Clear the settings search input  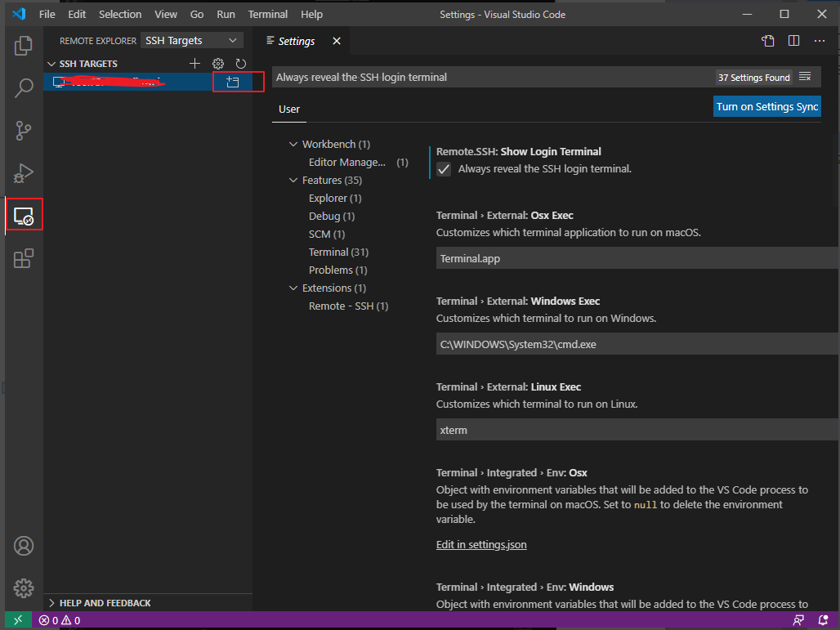tap(805, 77)
